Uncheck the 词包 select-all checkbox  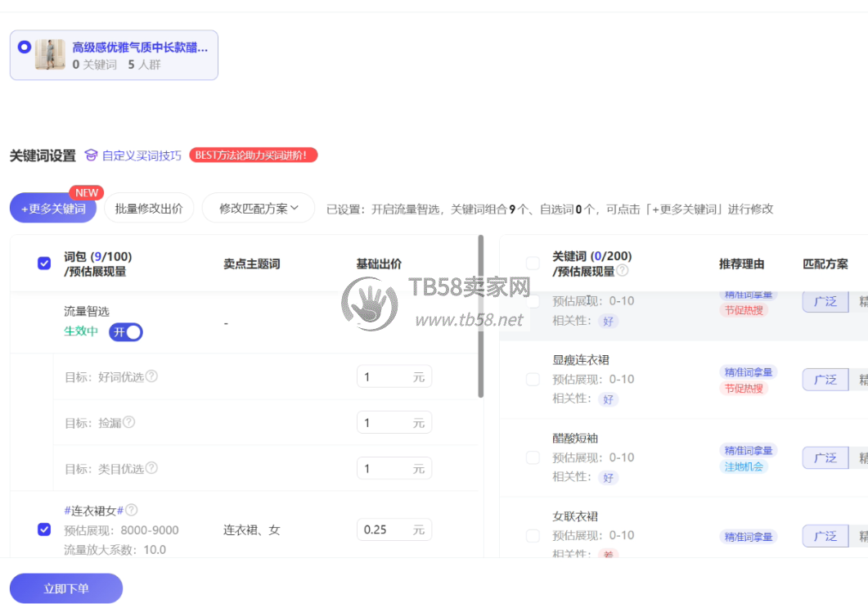44,263
